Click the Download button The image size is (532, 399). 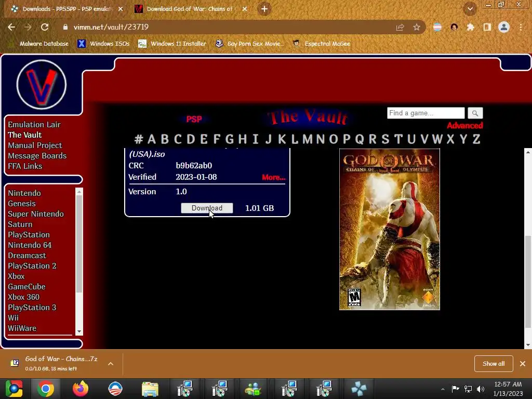[207, 208]
